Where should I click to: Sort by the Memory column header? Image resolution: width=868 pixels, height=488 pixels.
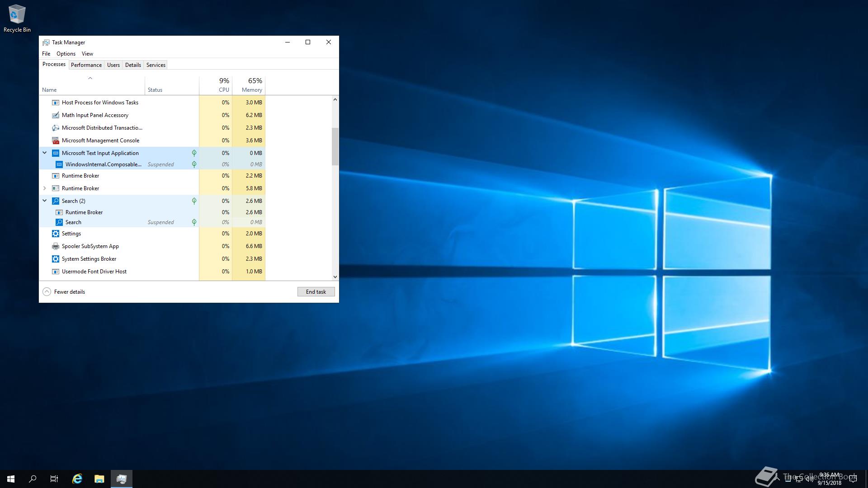(249, 85)
